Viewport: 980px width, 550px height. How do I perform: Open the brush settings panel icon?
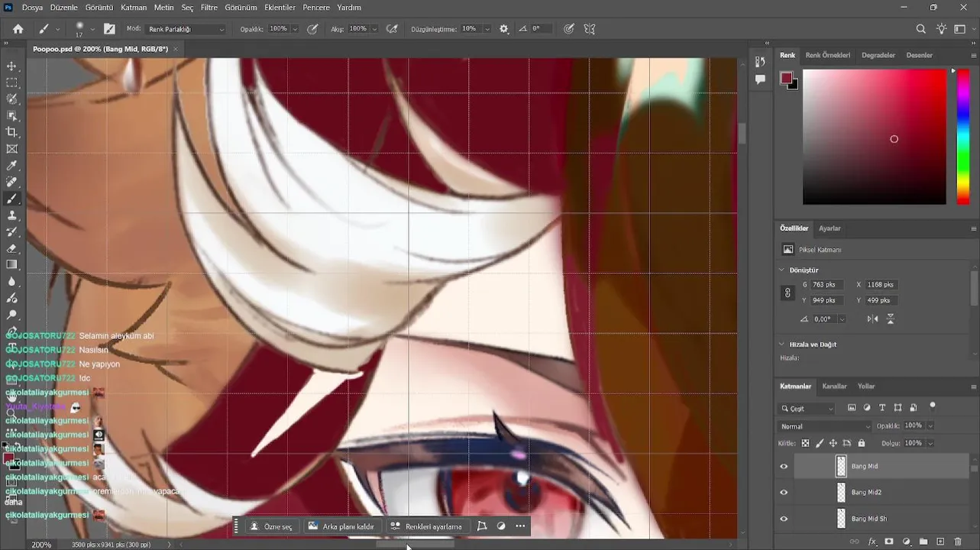(x=109, y=29)
